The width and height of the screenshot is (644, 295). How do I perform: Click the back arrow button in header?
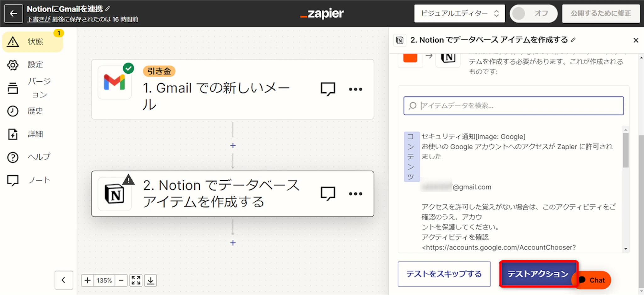14,14
